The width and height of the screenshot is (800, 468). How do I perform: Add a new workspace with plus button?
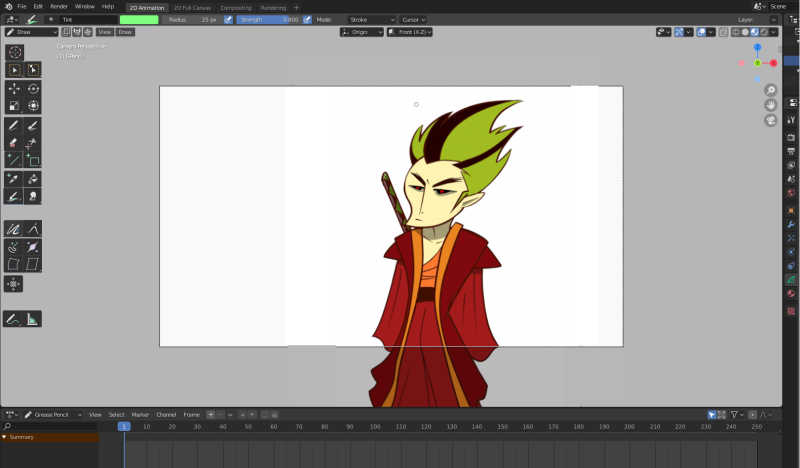pyautogui.click(x=296, y=8)
